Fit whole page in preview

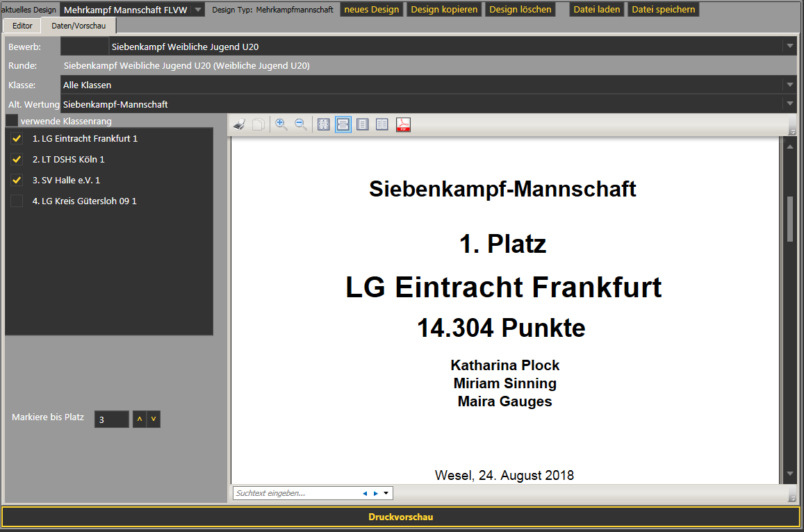tap(324, 124)
